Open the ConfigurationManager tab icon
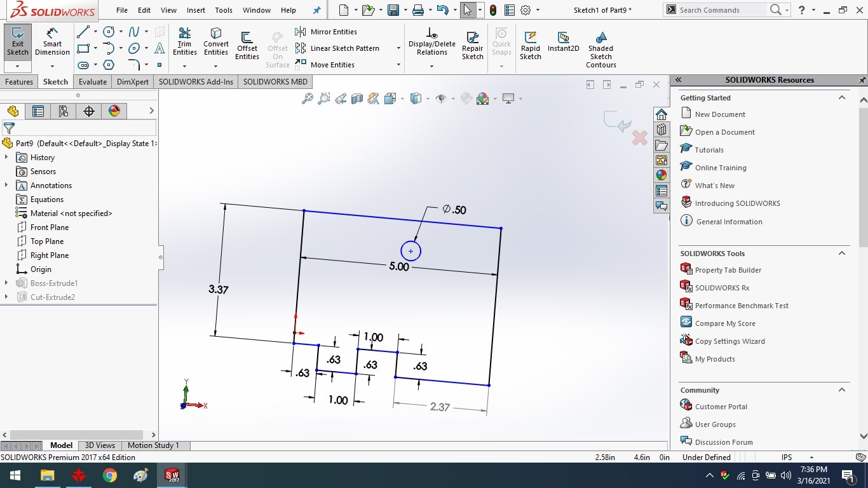 point(64,111)
